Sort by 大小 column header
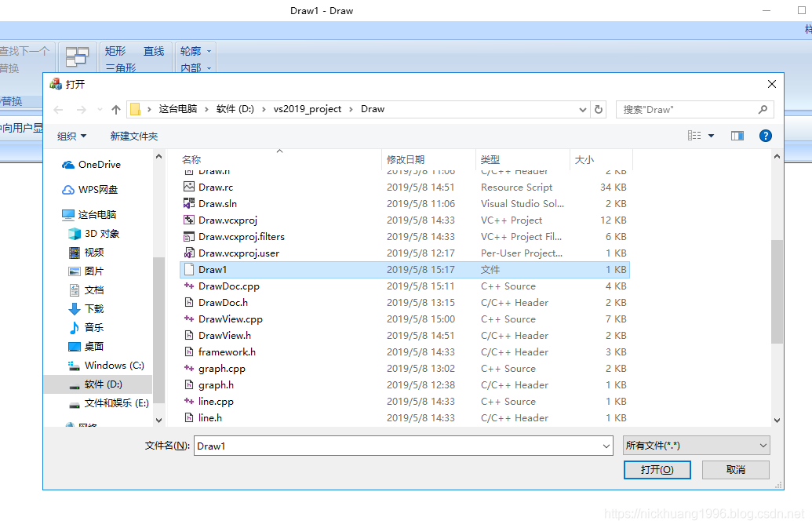This screenshot has height=528, width=812. tap(584, 159)
